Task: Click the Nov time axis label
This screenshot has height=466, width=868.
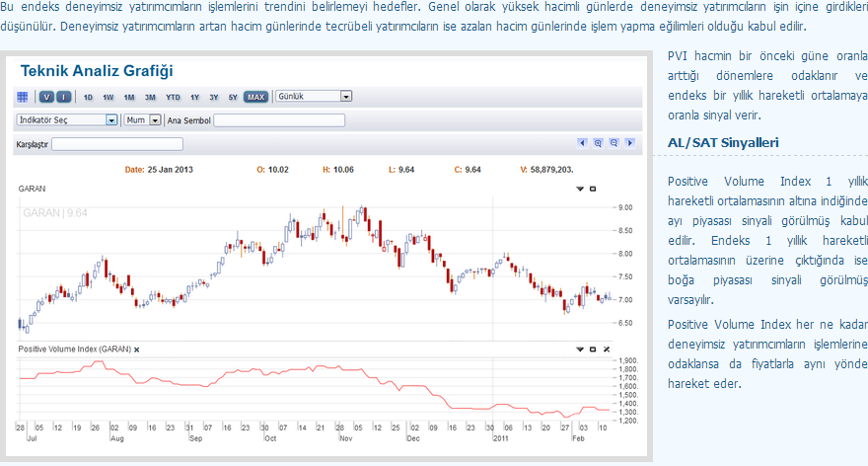Action: (x=345, y=438)
